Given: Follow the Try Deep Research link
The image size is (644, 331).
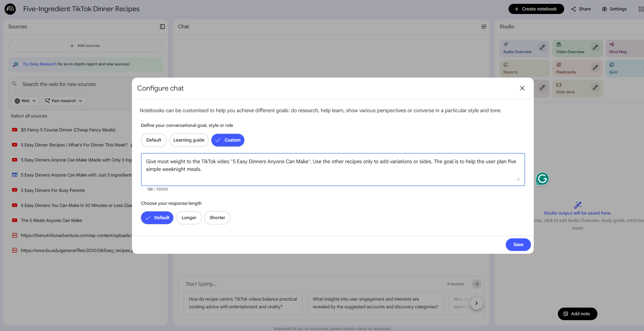Looking at the screenshot, I should click(x=40, y=64).
